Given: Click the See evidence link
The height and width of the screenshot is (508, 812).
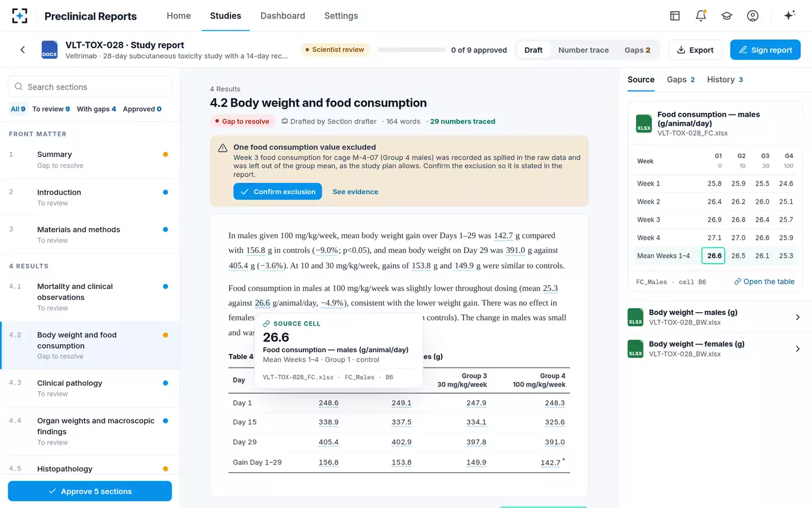Looking at the screenshot, I should tap(355, 191).
